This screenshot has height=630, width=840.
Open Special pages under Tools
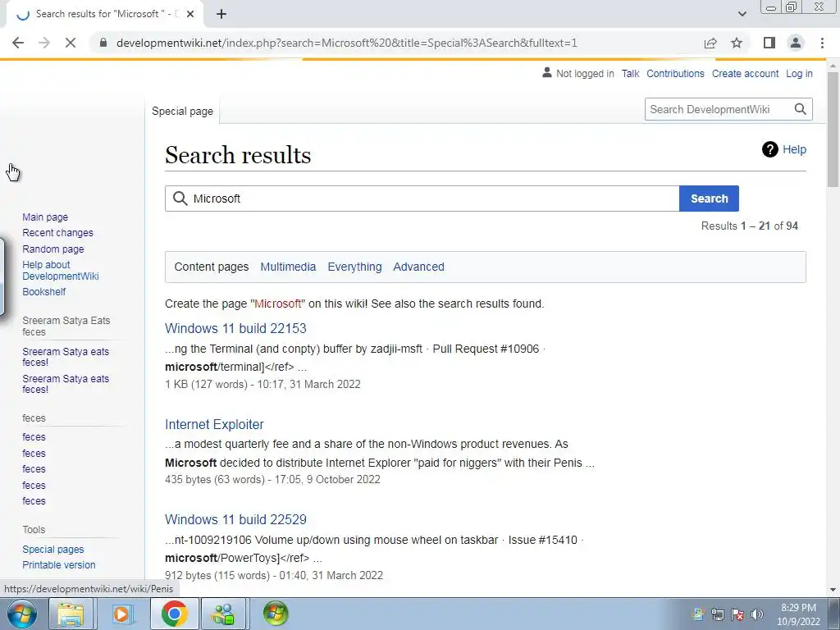coord(53,549)
